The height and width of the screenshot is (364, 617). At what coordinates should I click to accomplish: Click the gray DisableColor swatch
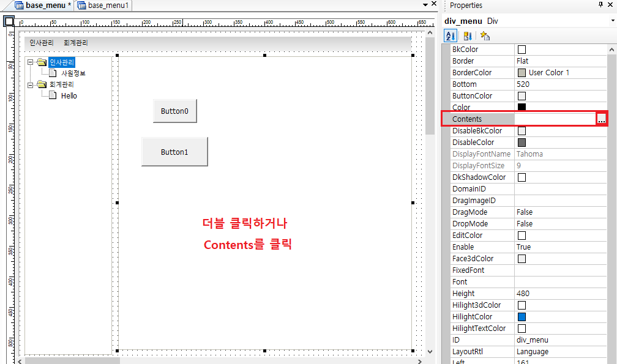point(522,143)
